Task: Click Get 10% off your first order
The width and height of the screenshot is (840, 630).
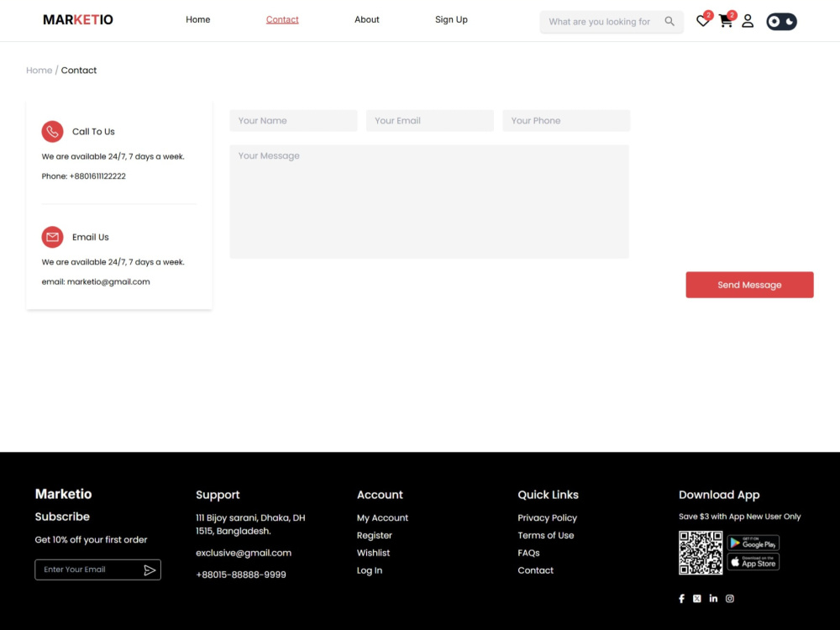Action: 91,540
